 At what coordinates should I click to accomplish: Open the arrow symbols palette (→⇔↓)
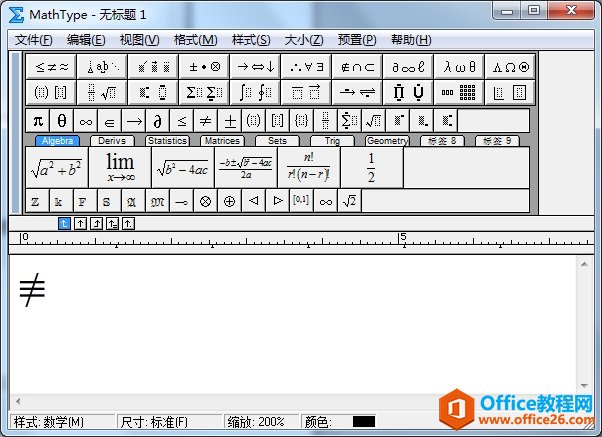point(256,66)
